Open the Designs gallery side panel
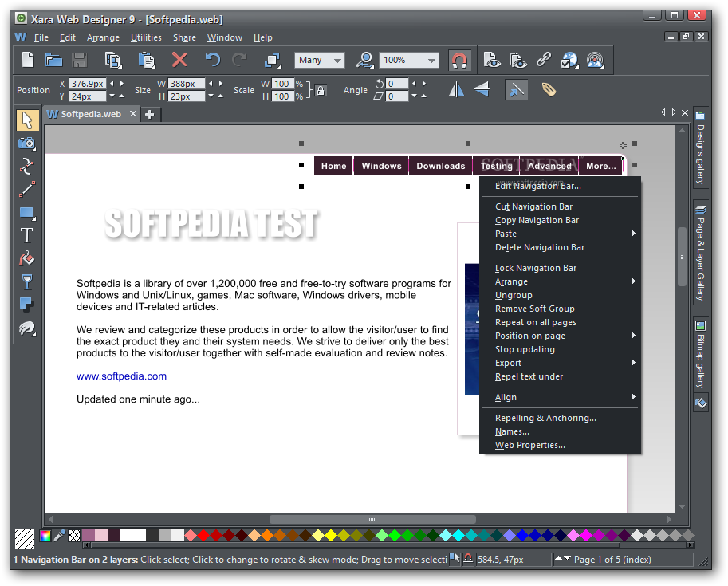This screenshot has width=728, height=586. (700, 147)
